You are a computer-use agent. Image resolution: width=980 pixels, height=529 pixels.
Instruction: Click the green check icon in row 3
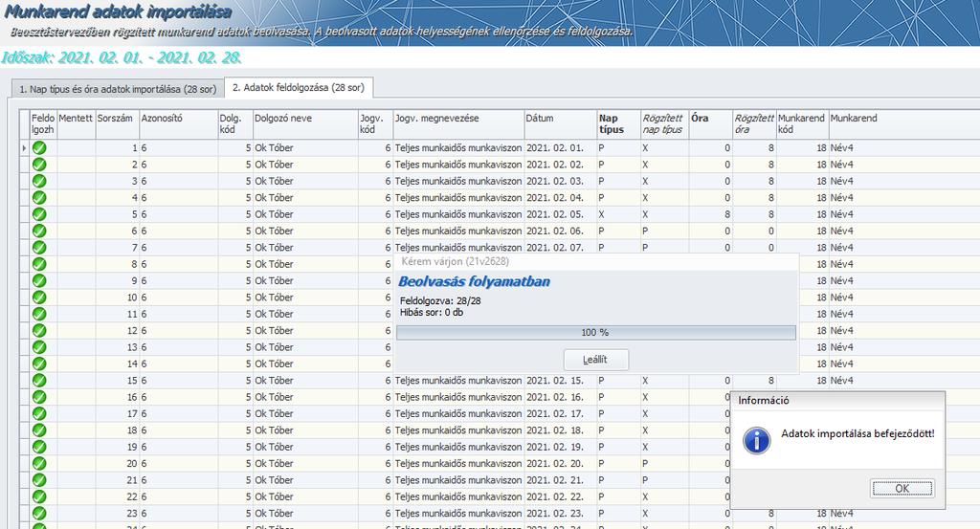(39, 181)
